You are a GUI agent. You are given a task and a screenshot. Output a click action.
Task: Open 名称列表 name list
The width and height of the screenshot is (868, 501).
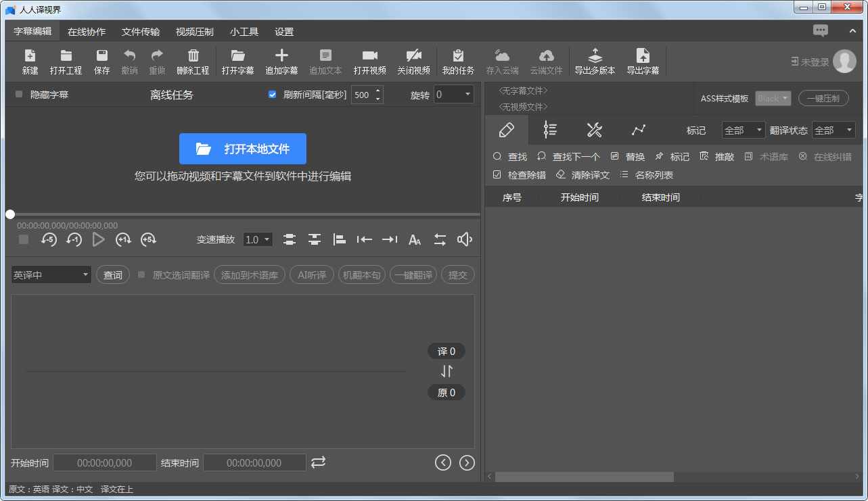click(647, 174)
